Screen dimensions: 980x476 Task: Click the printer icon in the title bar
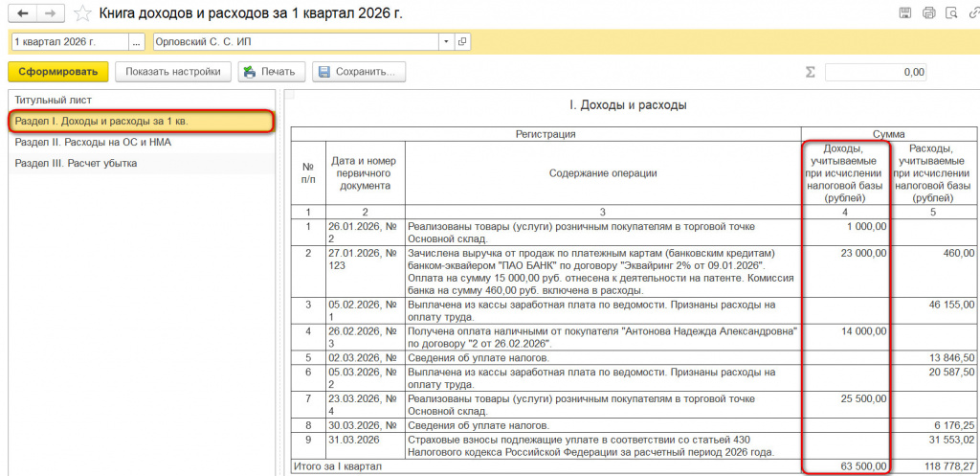tap(928, 12)
